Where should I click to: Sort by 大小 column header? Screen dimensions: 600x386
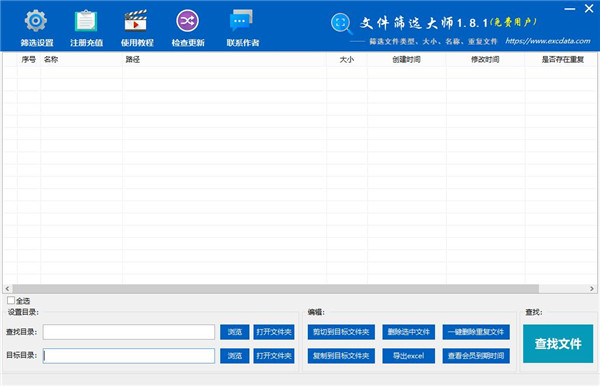point(347,59)
